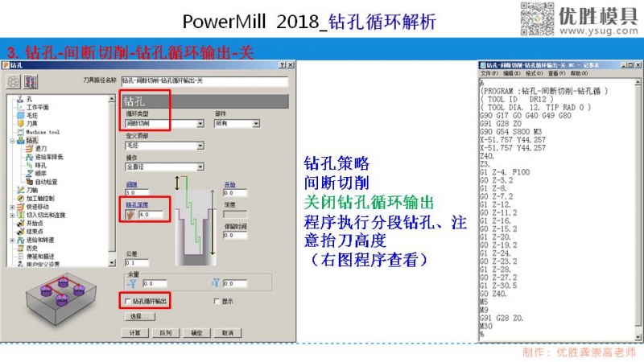Viewport: 644px width, 362px height.
Task: Open the 文件 File menu in Notepad
Action: point(489,73)
